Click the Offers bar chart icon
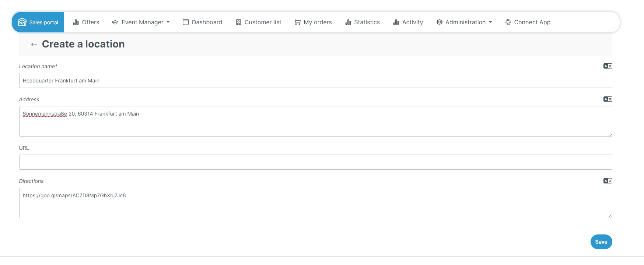 tap(76, 22)
